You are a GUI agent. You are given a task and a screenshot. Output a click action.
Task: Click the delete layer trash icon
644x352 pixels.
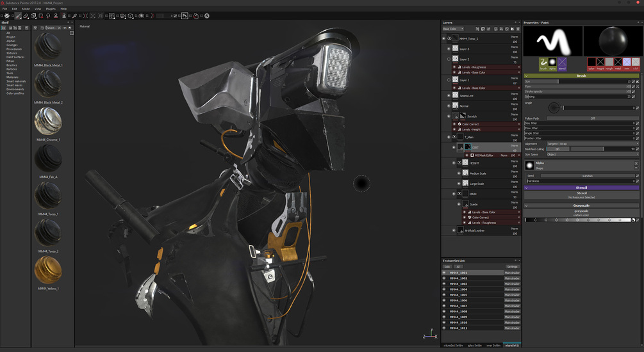click(x=518, y=29)
